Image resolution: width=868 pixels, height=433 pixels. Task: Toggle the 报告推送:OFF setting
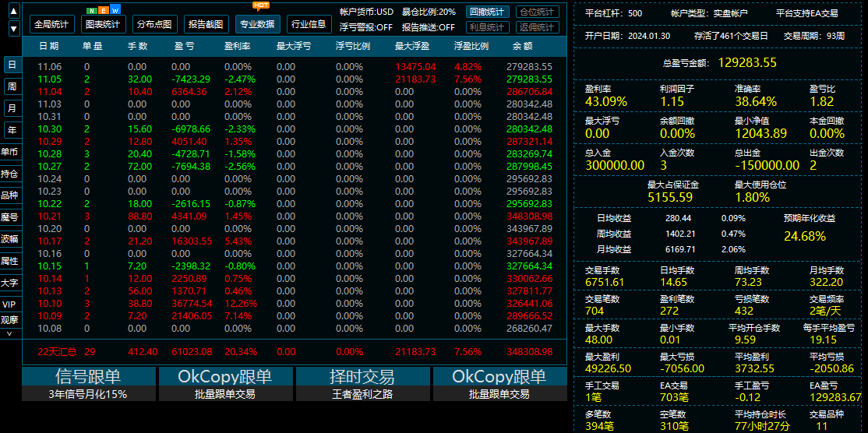[429, 27]
